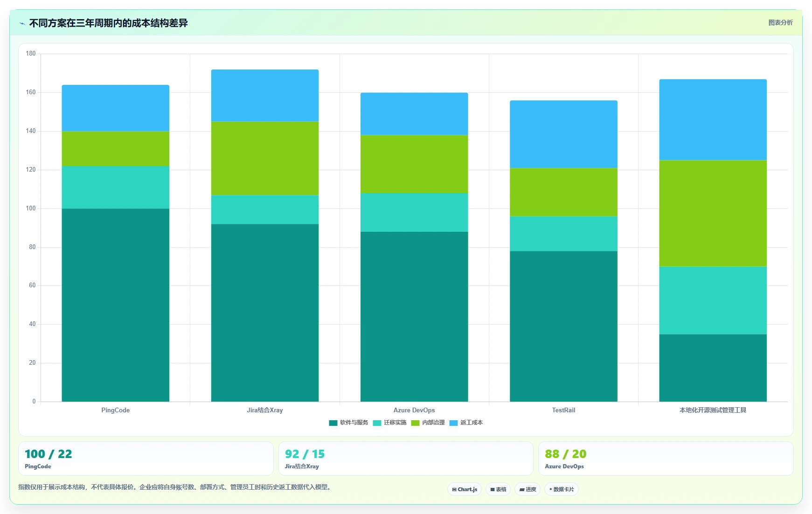This screenshot has height=514, width=812.
Task: Click the y-axis value 100
Action: [x=31, y=208]
